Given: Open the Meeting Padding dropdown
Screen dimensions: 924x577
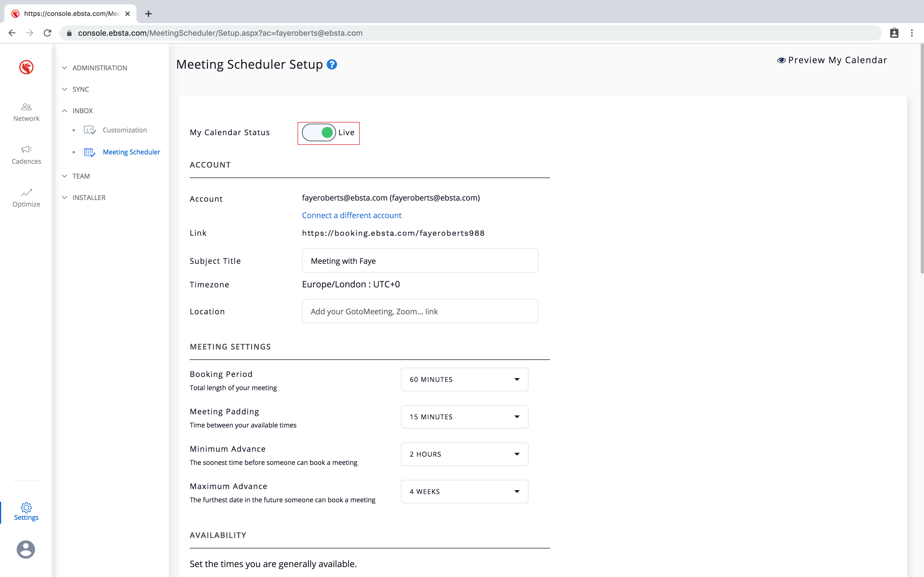Looking at the screenshot, I should (x=464, y=417).
